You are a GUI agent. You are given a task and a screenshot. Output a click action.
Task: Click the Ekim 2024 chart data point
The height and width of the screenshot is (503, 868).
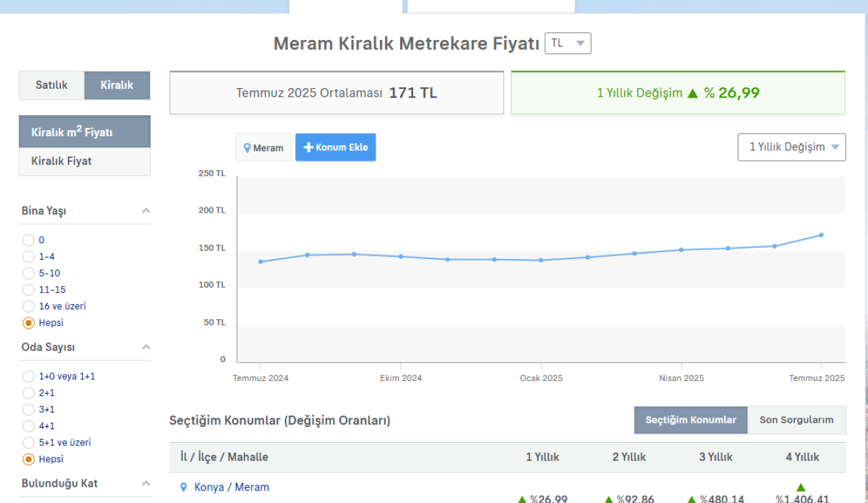tap(401, 256)
